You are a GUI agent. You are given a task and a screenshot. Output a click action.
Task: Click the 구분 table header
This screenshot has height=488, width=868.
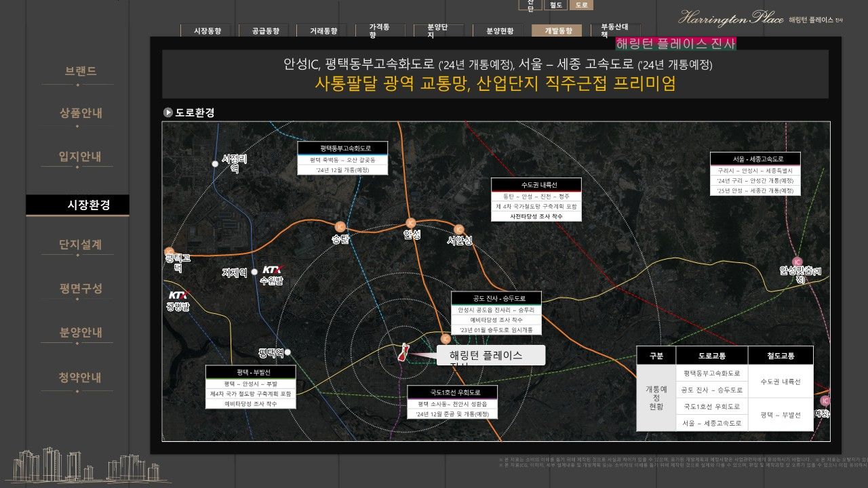point(656,355)
